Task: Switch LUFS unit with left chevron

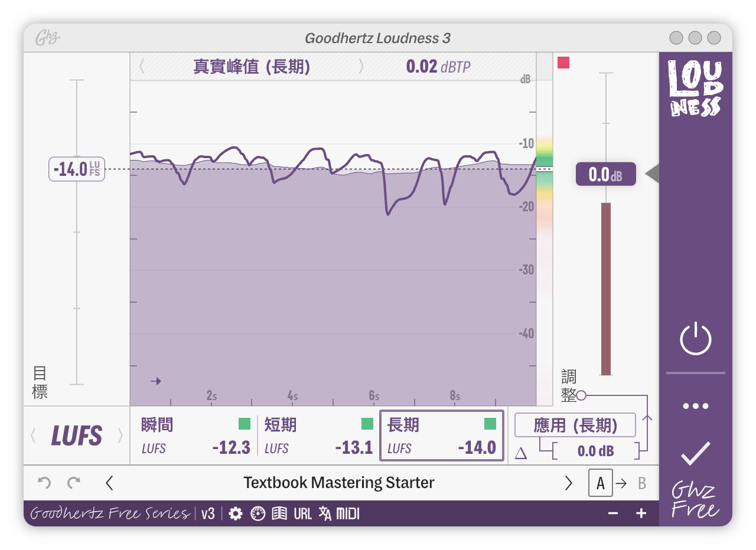Action: pos(33,436)
